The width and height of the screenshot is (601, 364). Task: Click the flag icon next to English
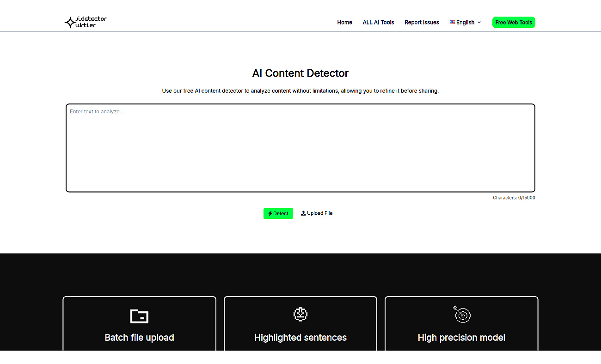tap(452, 22)
